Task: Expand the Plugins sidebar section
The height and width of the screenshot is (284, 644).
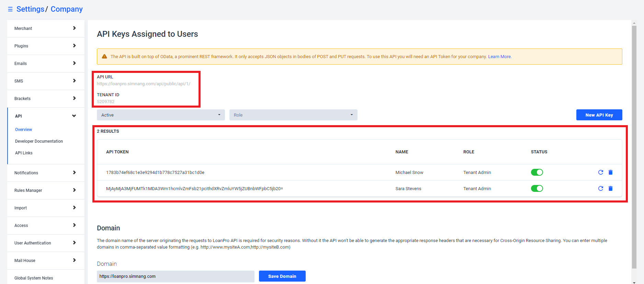Action: point(46,46)
